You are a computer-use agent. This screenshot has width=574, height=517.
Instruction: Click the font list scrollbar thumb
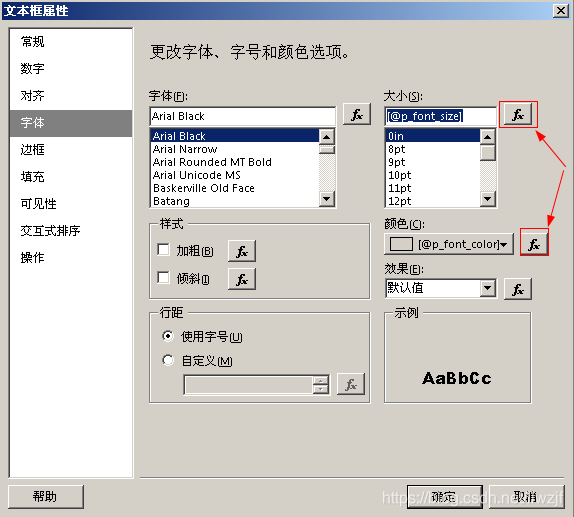pyautogui.click(x=327, y=149)
